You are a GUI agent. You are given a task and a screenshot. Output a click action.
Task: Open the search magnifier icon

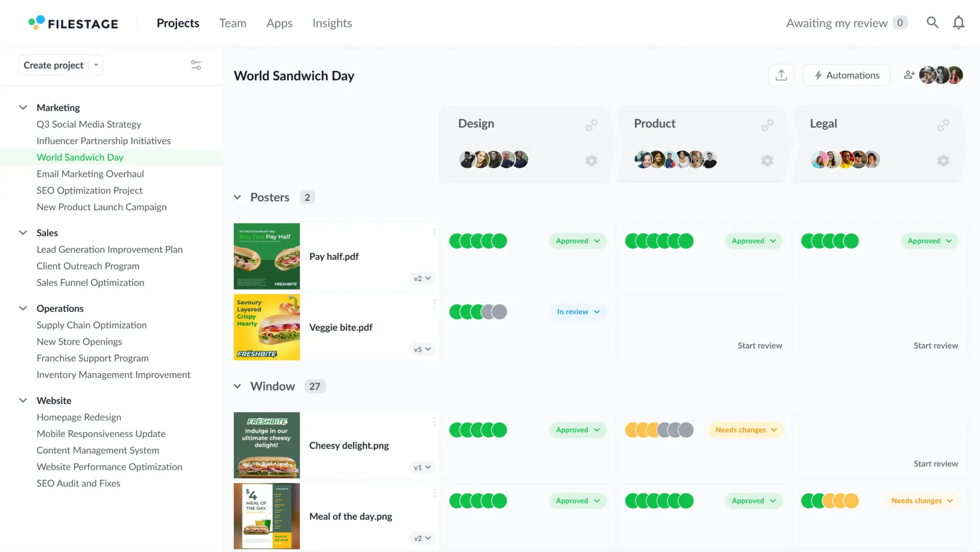[x=932, y=23]
